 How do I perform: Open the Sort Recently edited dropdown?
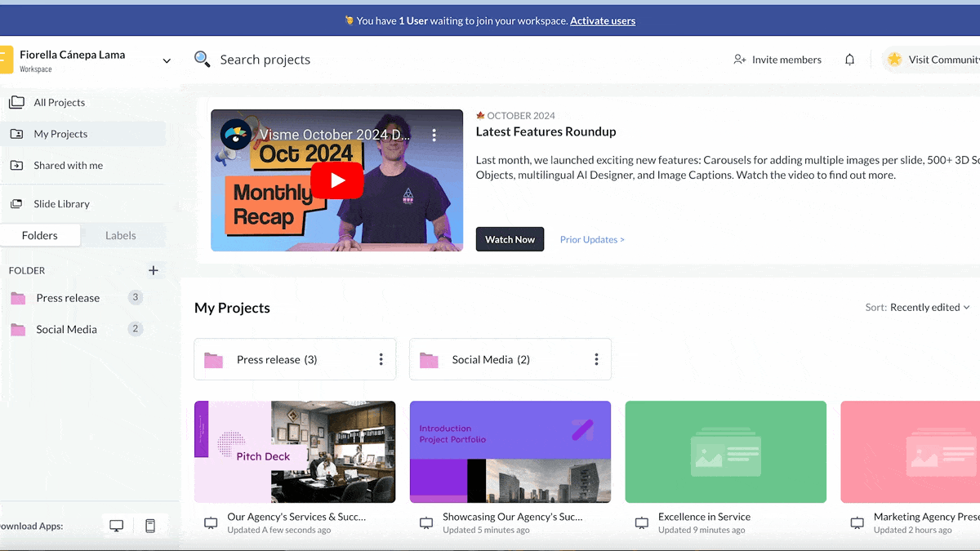(921, 308)
